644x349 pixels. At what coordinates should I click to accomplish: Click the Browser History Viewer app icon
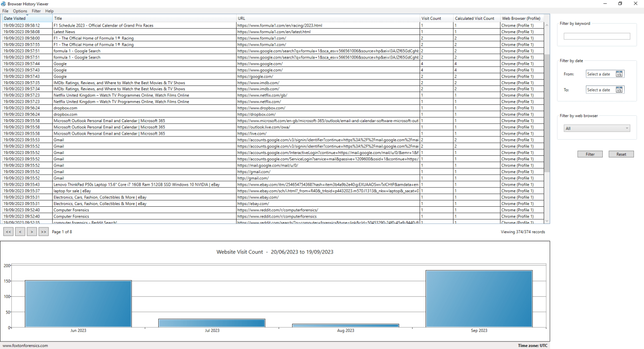coord(3,4)
